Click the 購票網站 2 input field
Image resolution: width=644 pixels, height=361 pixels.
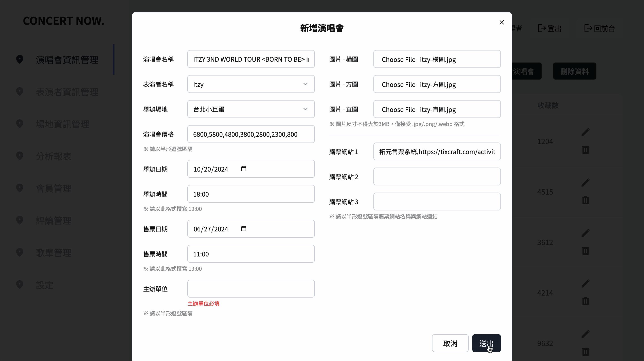(437, 177)
